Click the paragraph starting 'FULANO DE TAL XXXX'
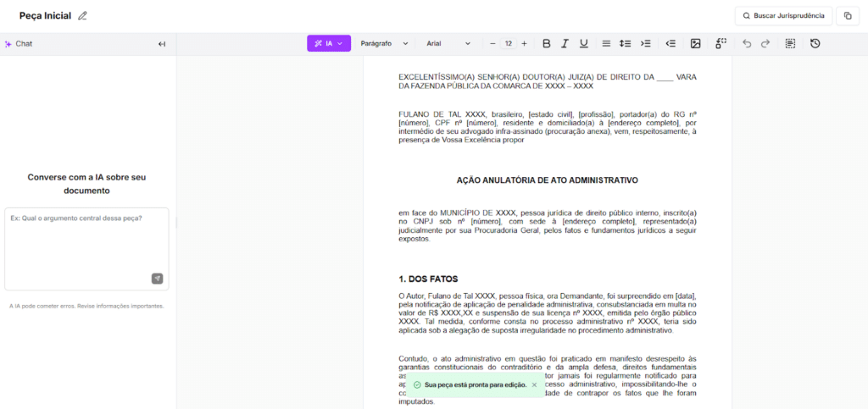This screenshot has height=409, width=868. click(x=548, y=127)
